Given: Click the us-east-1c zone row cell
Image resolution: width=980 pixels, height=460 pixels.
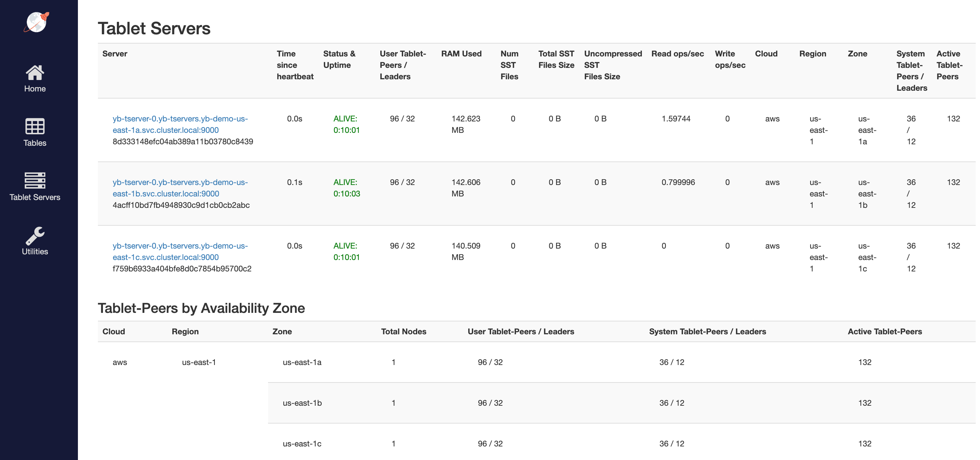Looking at the screenshot, I should (x=302, y=444).
